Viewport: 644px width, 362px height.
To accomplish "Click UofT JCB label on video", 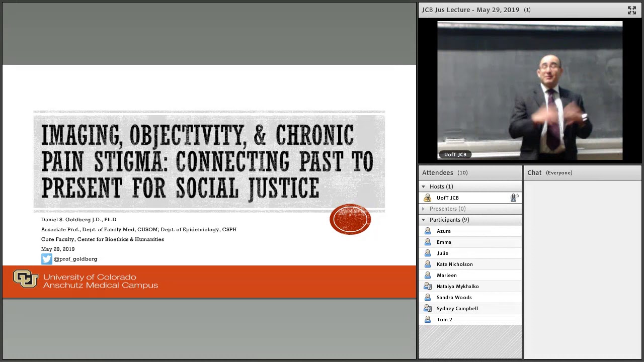I will [455, 154].
